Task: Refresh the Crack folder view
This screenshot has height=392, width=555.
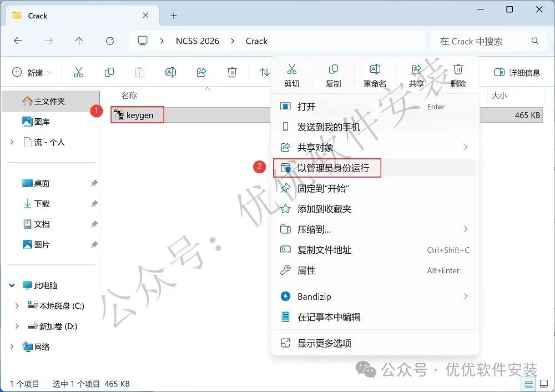Action: [x=110, y=41]
